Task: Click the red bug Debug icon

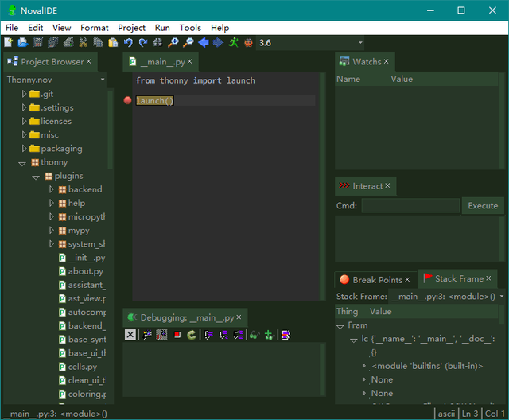Action: (x=249, y=42)
